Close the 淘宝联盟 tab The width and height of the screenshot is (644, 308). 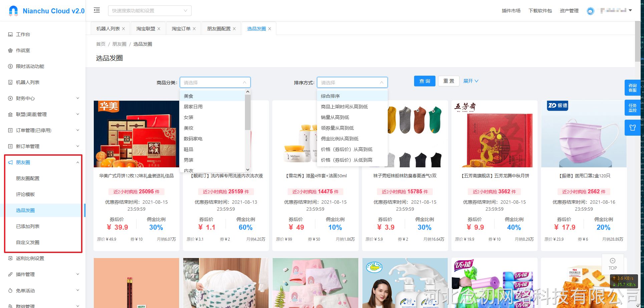click(x=159, y=29)
